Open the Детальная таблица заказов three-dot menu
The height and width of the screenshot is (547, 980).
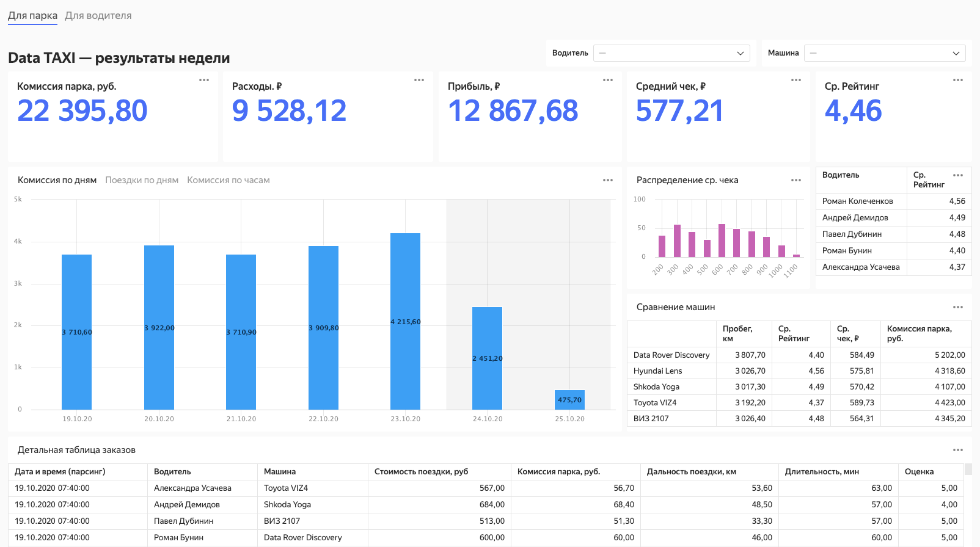958,450
